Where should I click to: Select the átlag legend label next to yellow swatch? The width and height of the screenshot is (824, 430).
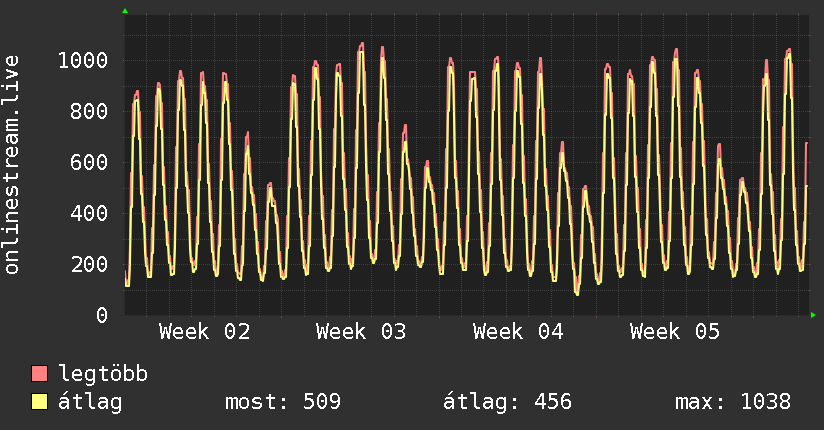91,402
